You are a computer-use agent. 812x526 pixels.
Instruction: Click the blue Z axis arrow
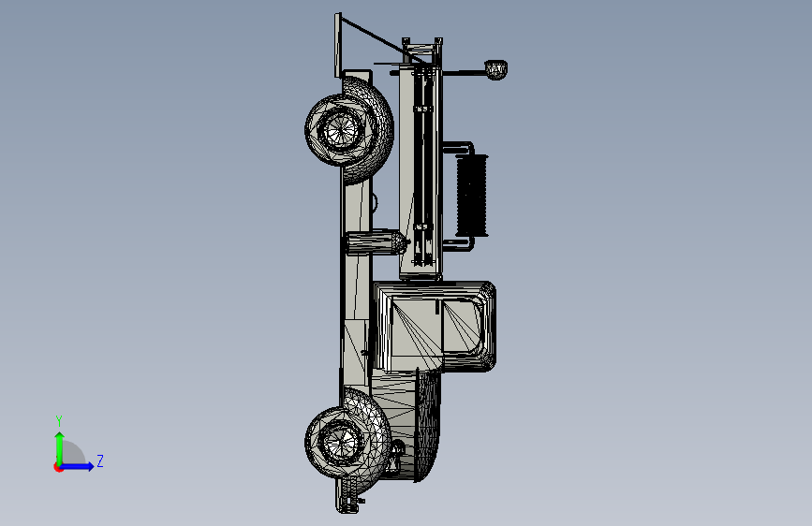point(77,466)
